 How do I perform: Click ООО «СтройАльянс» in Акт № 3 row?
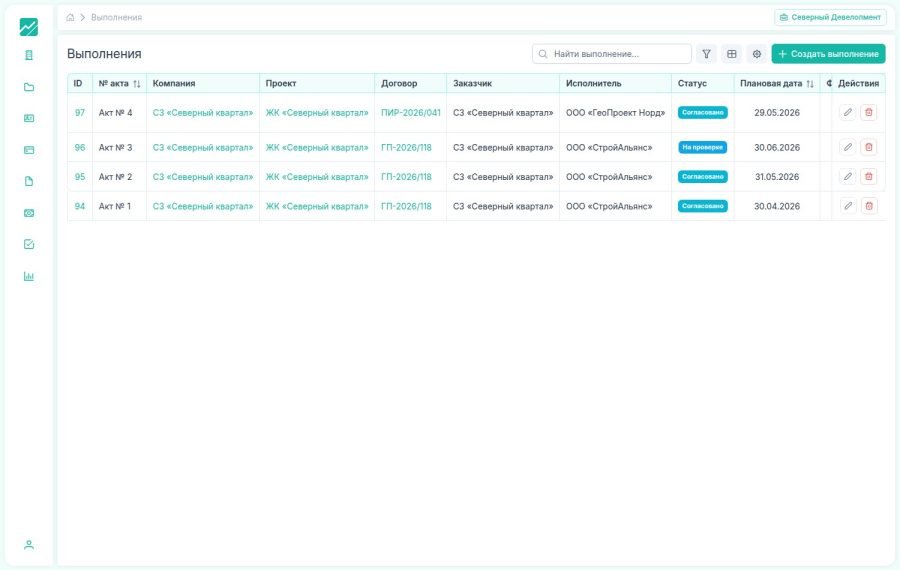(x=609, y=148)
